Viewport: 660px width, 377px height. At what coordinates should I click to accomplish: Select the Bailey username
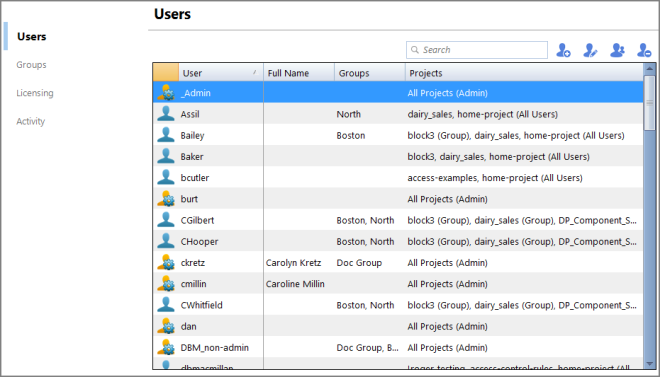[x=192, y=135]
